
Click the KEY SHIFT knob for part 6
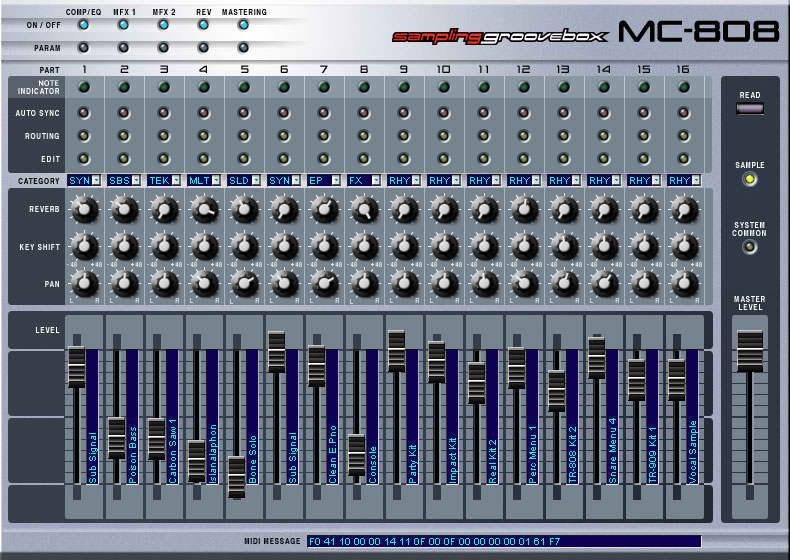point(285,246)
